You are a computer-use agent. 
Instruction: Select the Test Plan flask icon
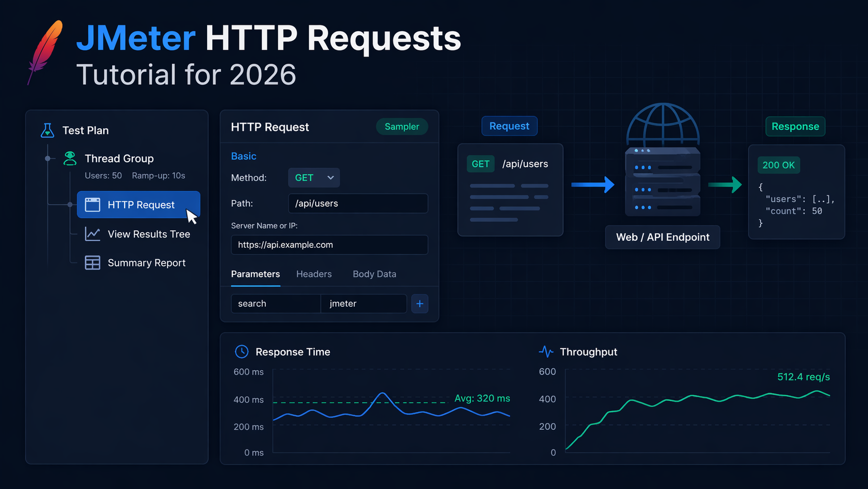point(48,130)
